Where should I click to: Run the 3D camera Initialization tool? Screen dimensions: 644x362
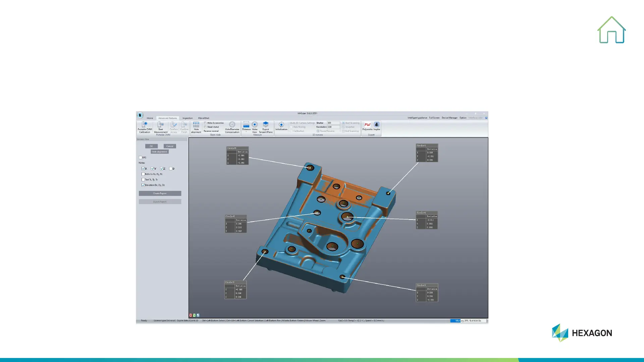coord(281,125)
